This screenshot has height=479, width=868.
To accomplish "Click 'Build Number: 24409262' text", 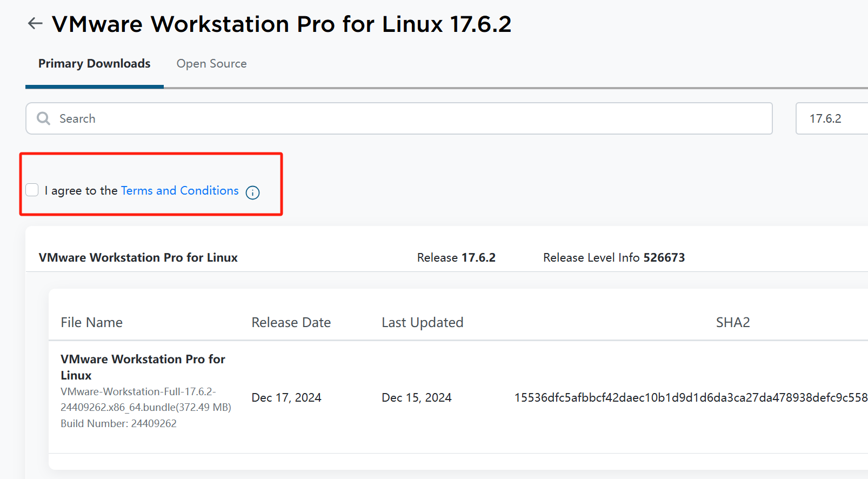I will (118, 423).
